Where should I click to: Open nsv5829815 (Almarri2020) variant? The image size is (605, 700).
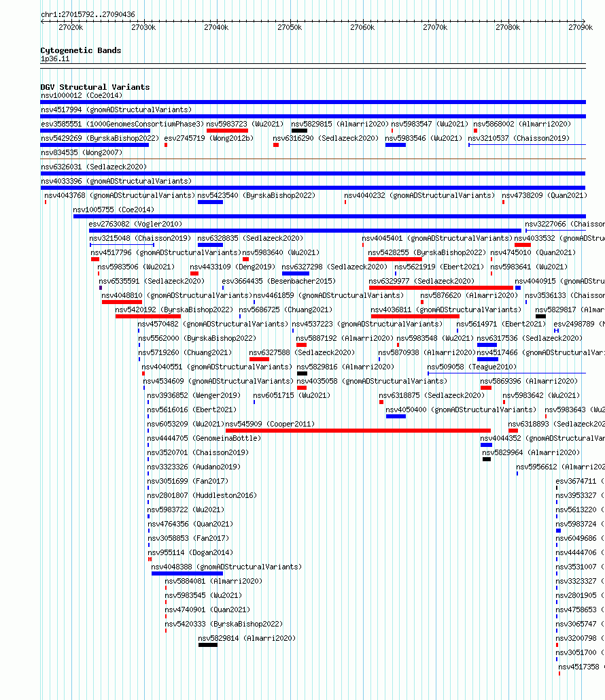(340, 124)
